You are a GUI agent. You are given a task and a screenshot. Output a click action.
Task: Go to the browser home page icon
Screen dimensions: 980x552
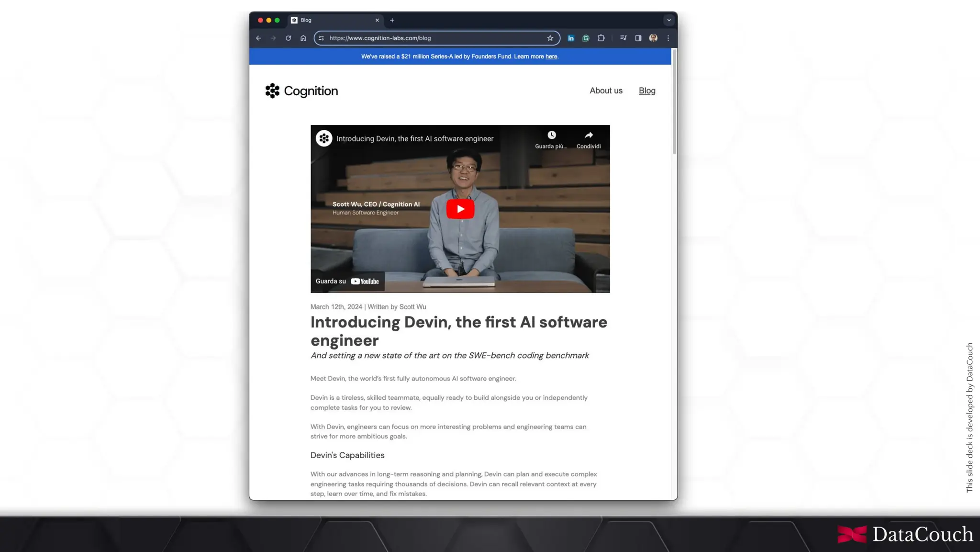pos(303,38)
